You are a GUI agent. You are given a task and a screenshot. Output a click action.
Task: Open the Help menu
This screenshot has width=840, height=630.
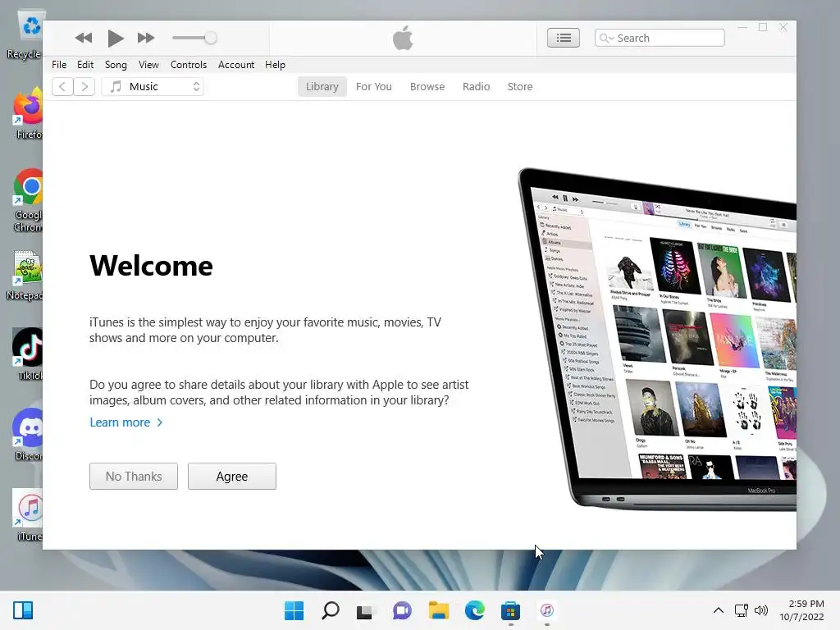tap(275, 65)
